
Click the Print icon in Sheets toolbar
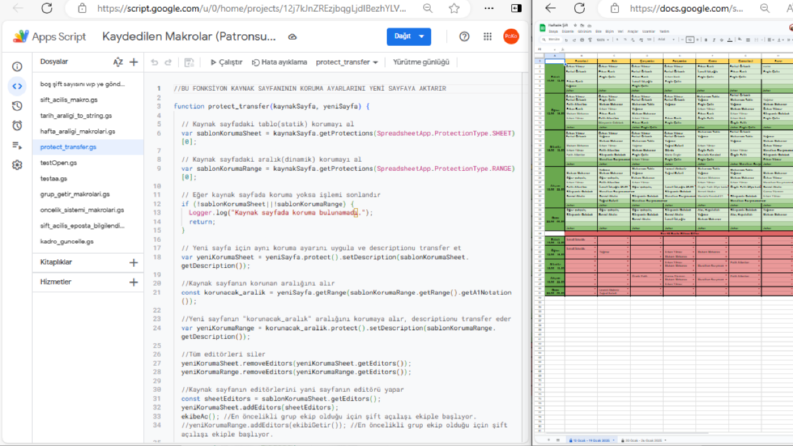tap(582, 39)
